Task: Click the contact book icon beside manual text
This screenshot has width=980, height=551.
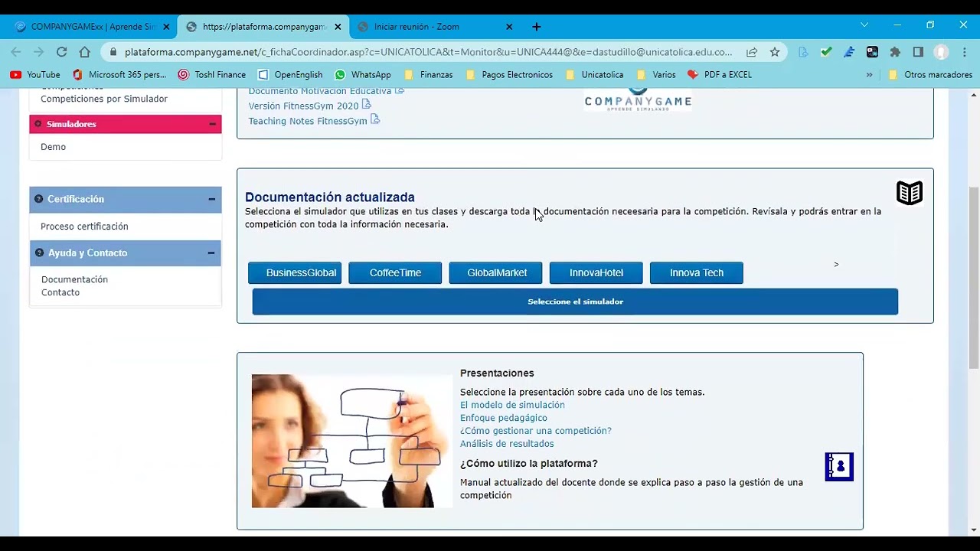Action: (x=839, y=467)
